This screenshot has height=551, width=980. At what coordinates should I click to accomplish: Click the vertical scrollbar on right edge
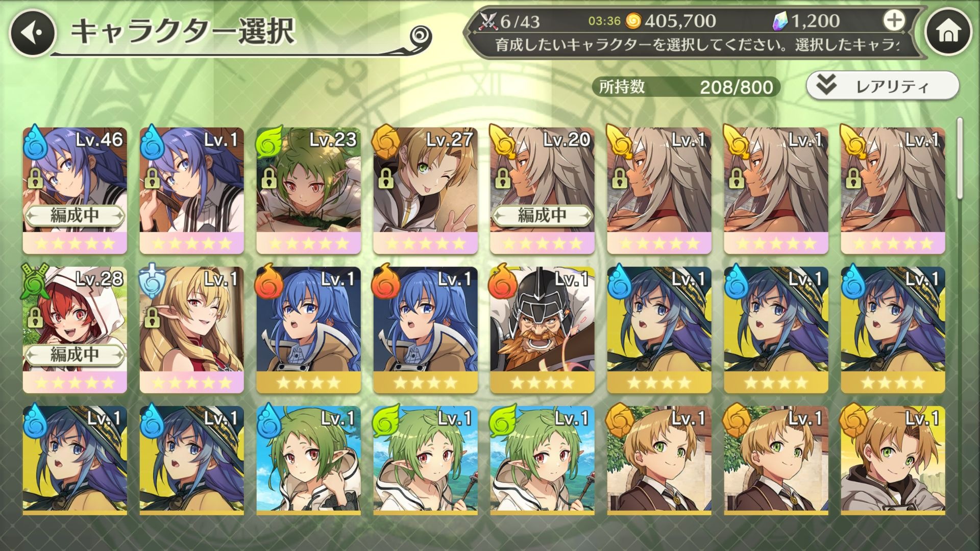click(x=960, y=158)
